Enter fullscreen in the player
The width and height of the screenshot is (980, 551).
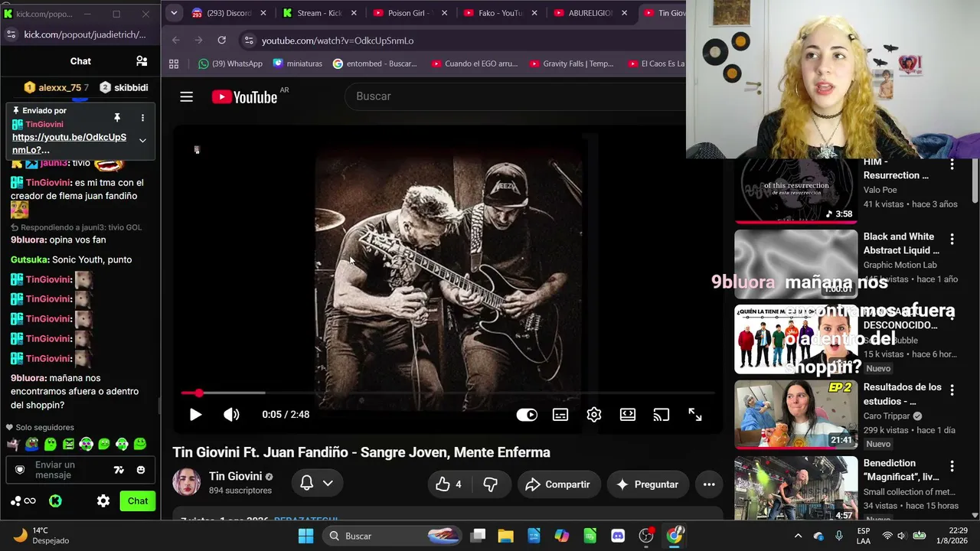(x=695, y=415)
